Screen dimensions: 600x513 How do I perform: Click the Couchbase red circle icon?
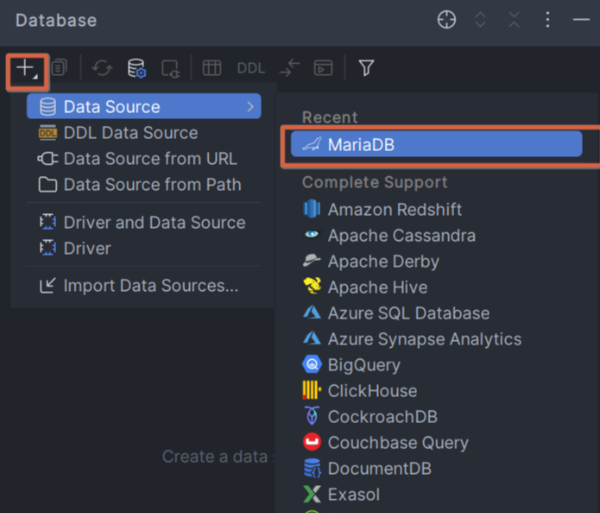[x=312, y=442]
